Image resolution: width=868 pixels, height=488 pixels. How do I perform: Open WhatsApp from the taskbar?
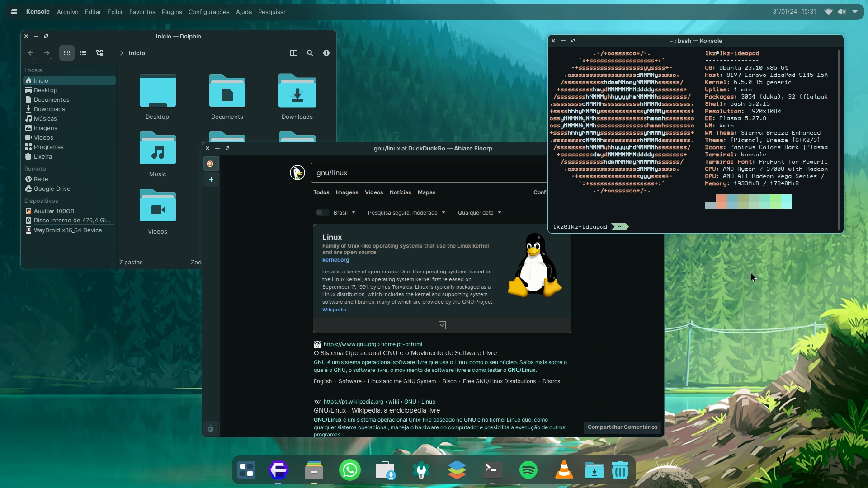point(349,470)
